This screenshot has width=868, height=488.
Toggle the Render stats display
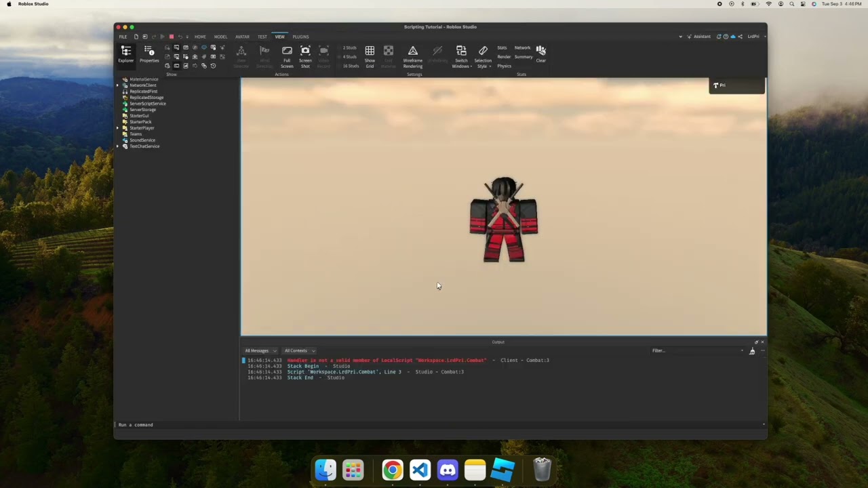coord(504,57)
